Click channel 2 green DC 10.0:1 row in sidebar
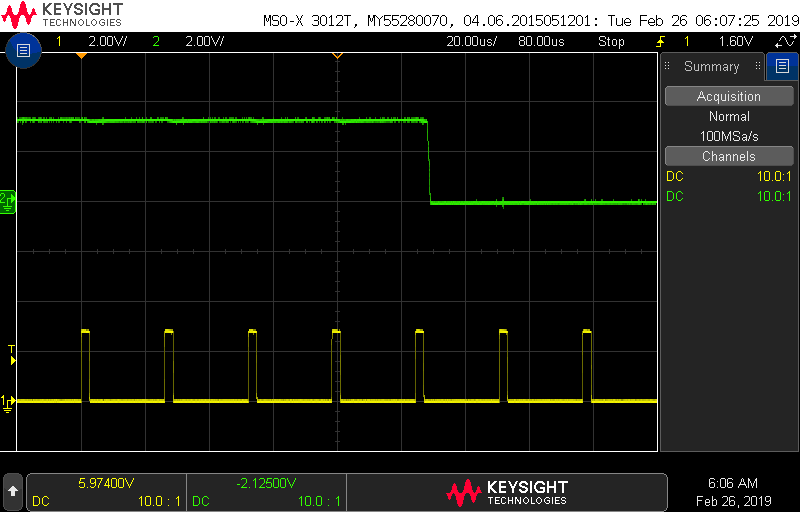Viewport: 800px width, 512px height. pos(729,196)
